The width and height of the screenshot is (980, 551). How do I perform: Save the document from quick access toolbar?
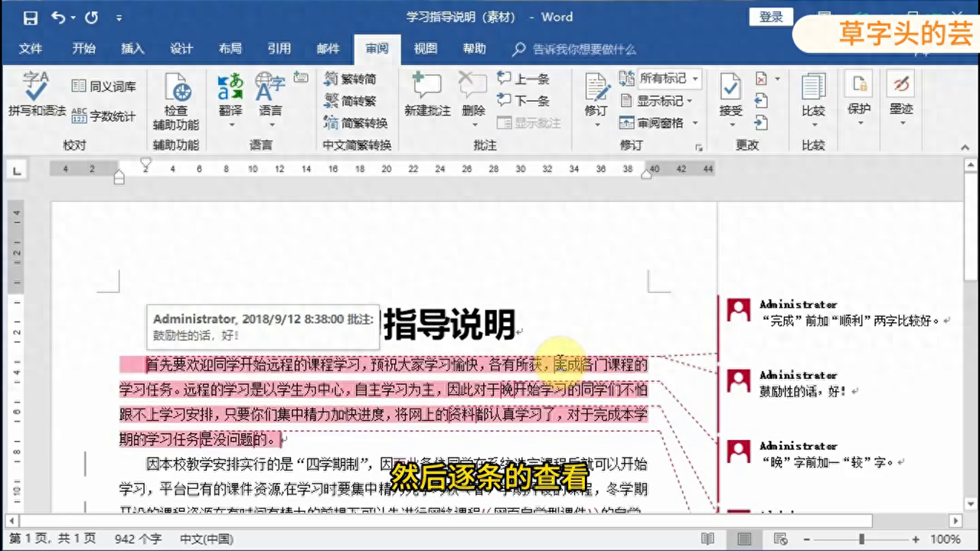click(30, 17)
